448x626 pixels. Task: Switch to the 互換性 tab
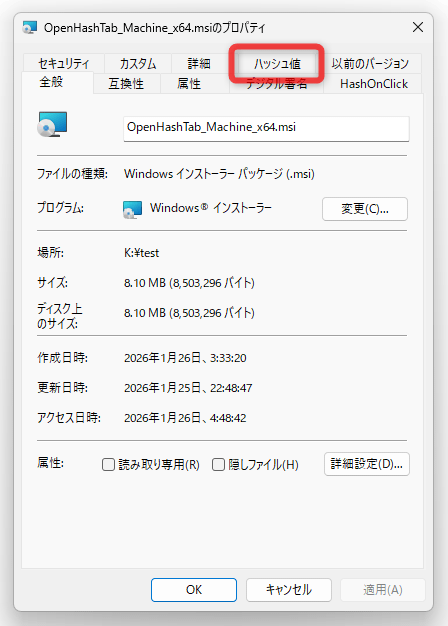pyautogui.click(x=126, y=83)
